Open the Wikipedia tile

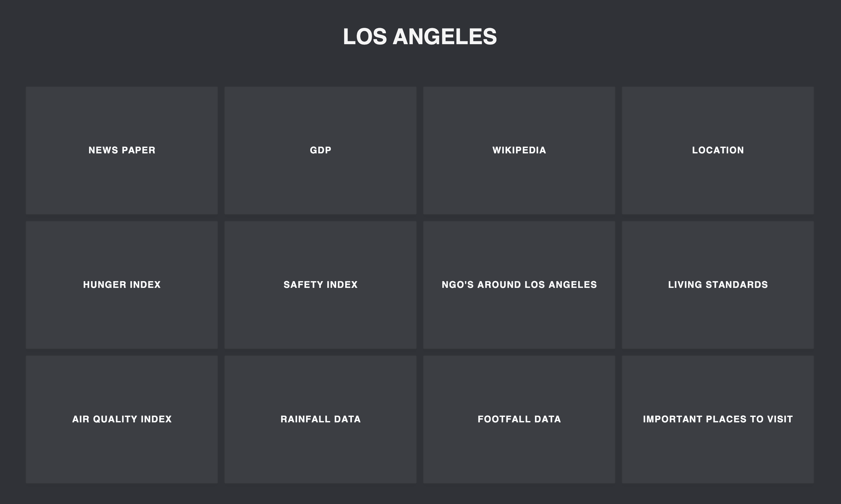point(519,150)
